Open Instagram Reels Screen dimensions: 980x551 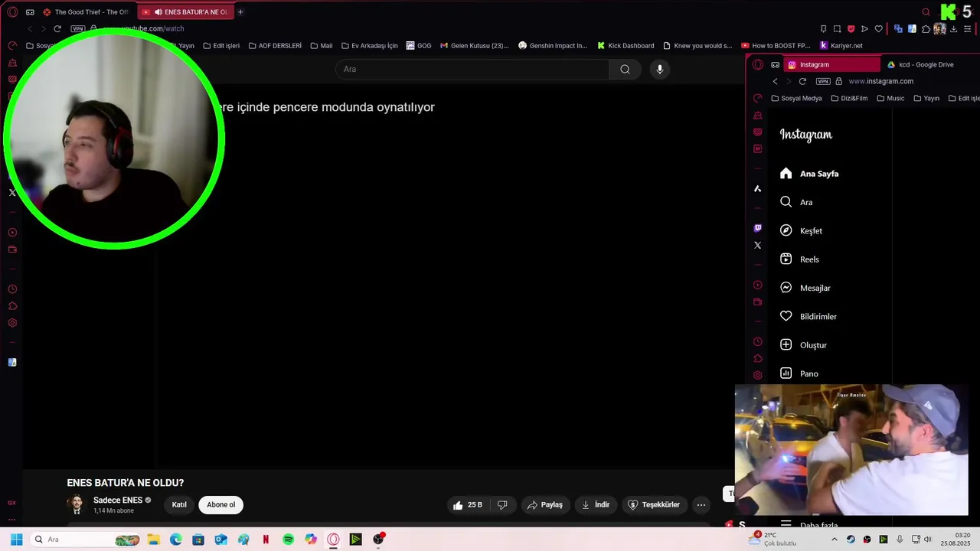(x=799, y=259)
